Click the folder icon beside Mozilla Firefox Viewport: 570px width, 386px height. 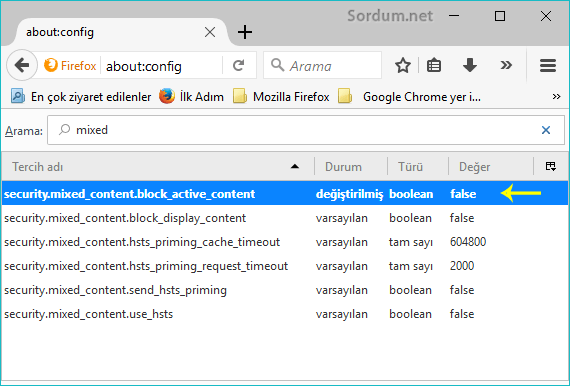click(240, 97)
